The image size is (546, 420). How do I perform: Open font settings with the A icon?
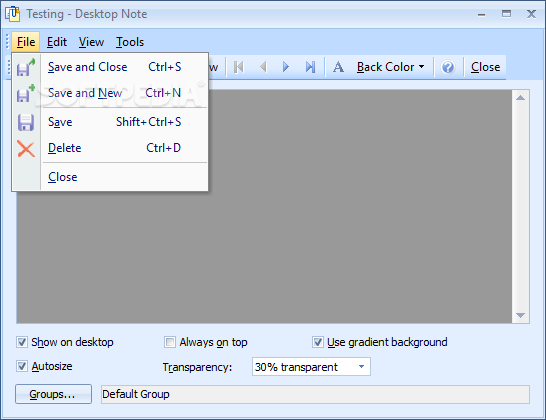pos(338,67)
